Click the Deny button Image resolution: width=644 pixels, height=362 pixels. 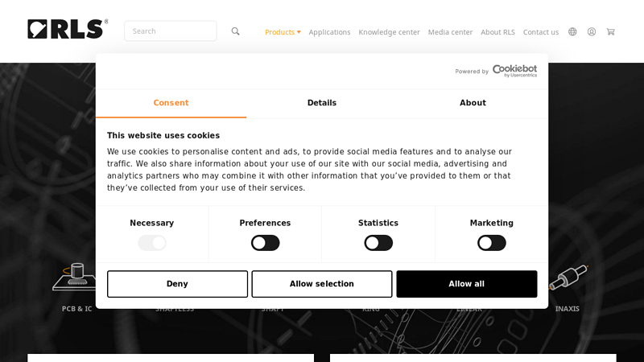[177, 284]
